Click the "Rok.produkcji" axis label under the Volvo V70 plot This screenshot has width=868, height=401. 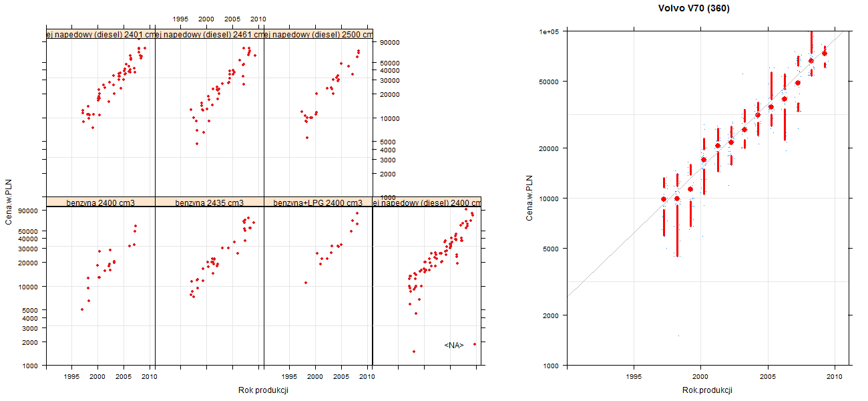[707, 390]
